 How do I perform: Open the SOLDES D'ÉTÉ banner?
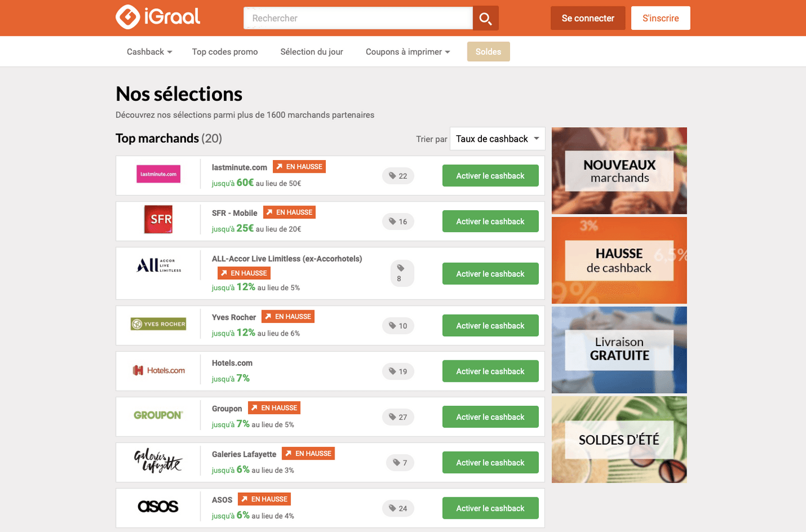tap(619, 439)
